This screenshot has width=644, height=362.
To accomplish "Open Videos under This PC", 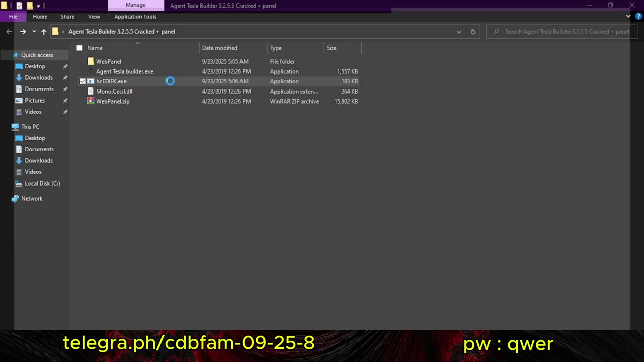I will coord(33,172).
